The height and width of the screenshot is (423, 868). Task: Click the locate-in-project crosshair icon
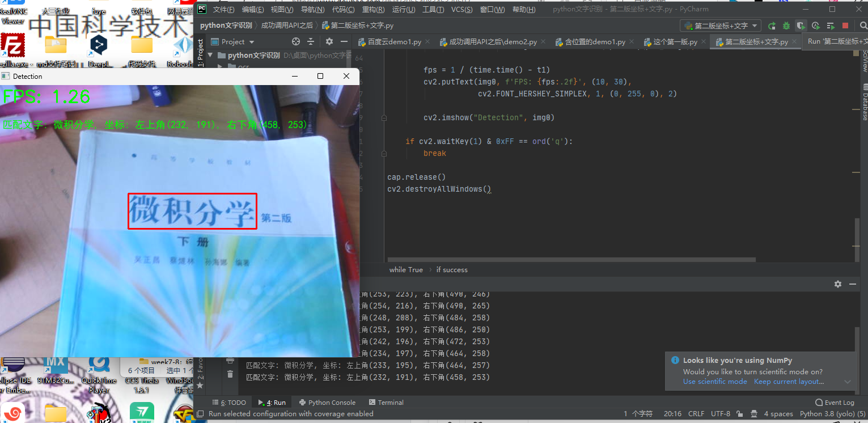pos(295,41)
